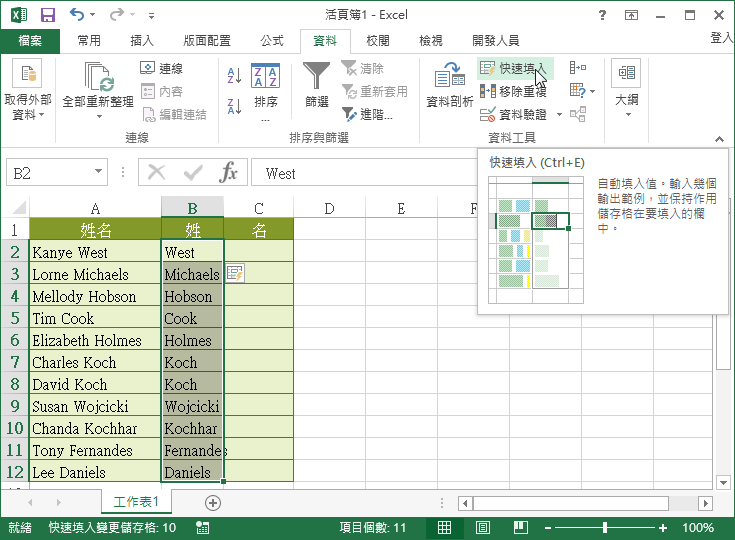Click 資料驗證 data validation icon

click(x=488, y=114)
